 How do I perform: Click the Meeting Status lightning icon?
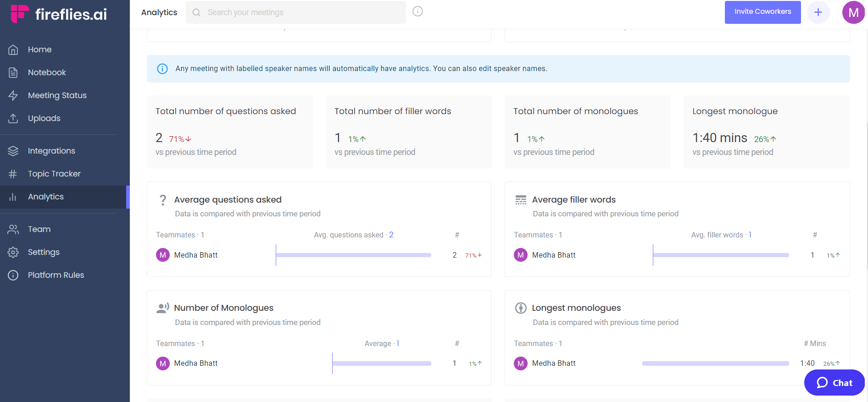[13, 95]
